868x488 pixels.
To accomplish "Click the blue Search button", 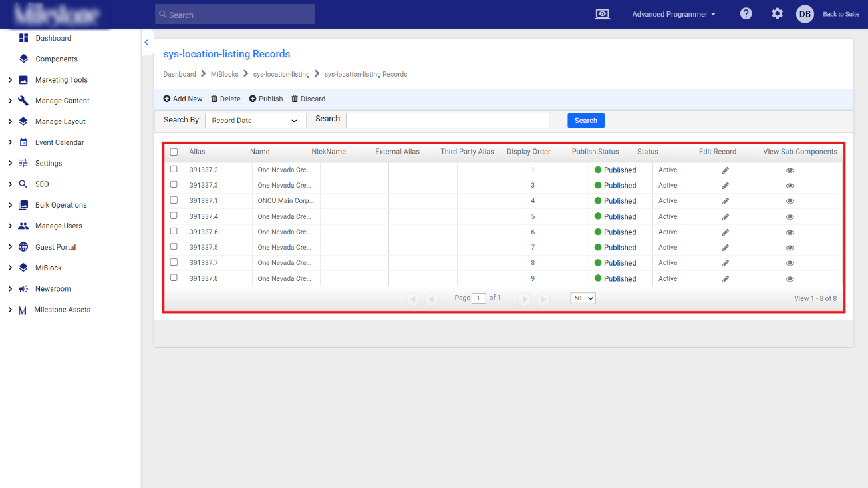I will pos(586,121).
